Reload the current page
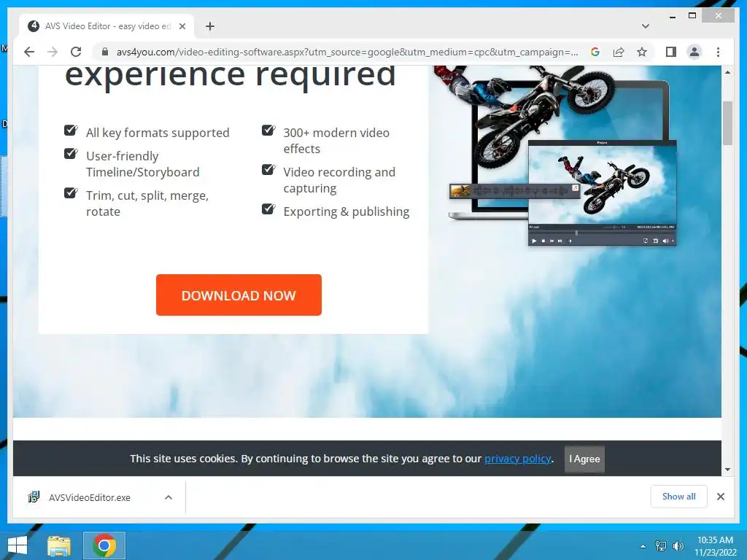Image resolution: width=747 pixels, height=560 pixels. (76, 52)
